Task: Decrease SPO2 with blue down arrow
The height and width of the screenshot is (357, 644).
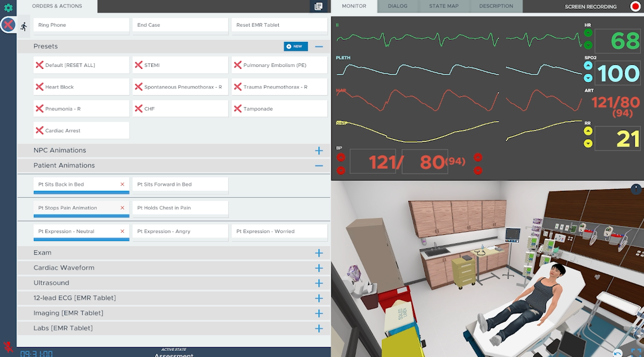Action: (588, 78)
